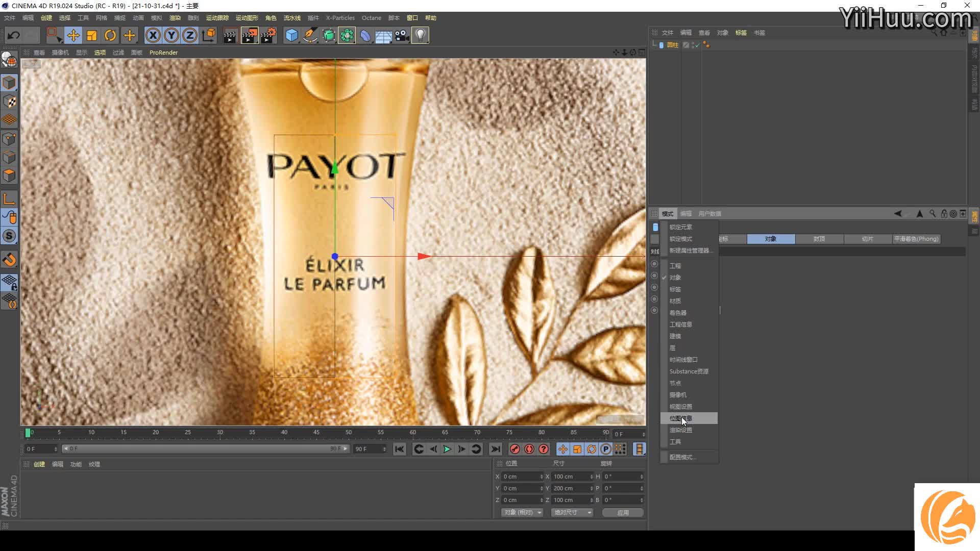980x551 pixels.
Task: Click the Record active objects button
Action: point(514,449)
